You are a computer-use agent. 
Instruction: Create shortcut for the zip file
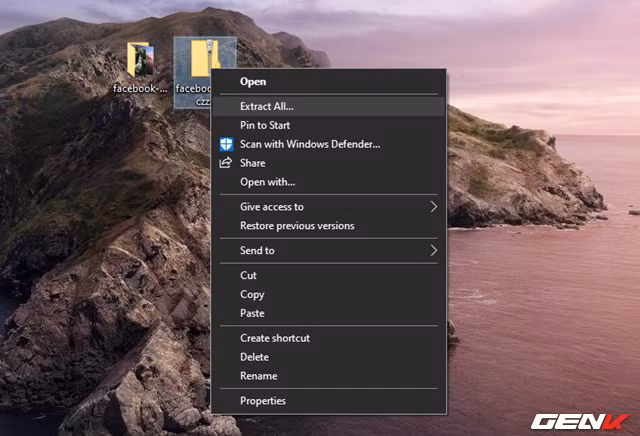pos(275,338)
